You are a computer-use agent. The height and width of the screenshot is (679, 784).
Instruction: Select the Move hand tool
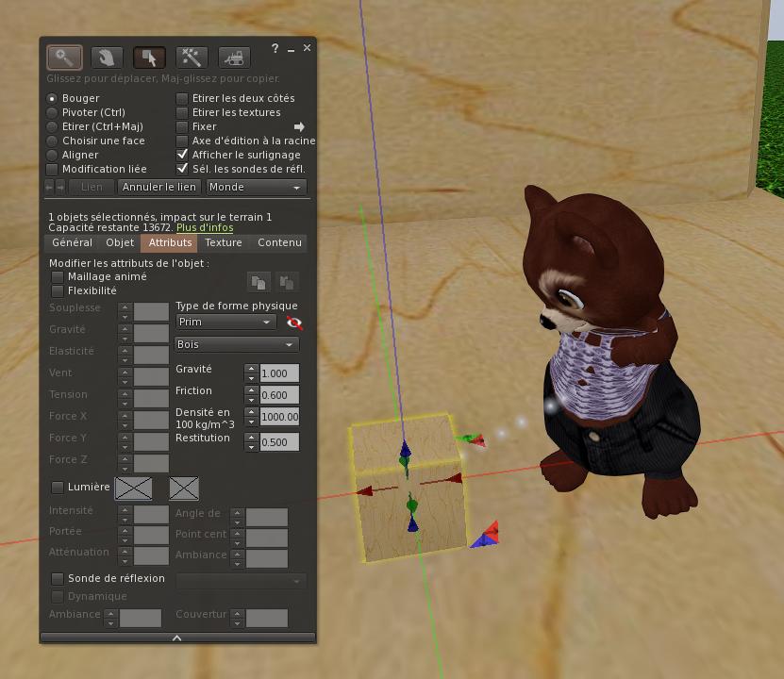tap(107, 58)
